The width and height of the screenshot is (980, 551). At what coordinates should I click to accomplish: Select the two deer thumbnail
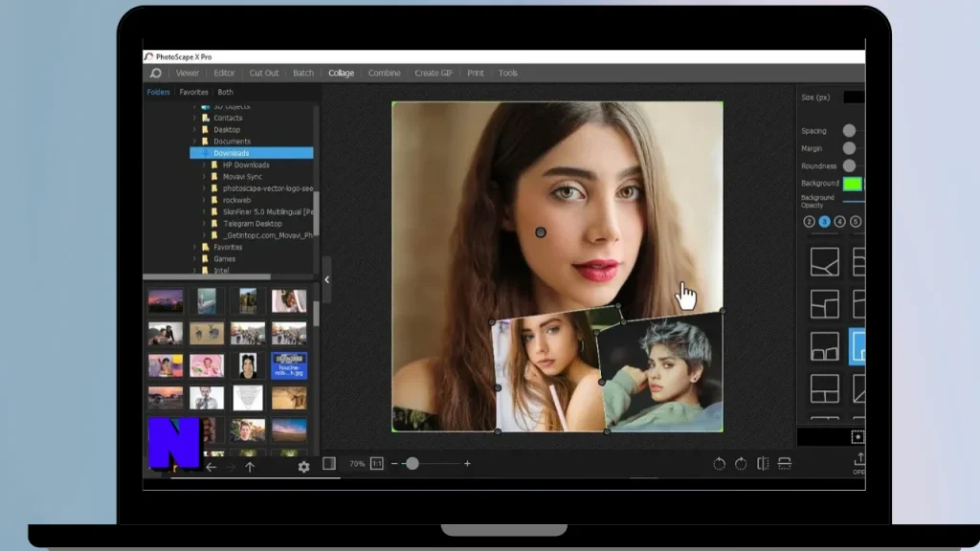(x=207, y=334)
